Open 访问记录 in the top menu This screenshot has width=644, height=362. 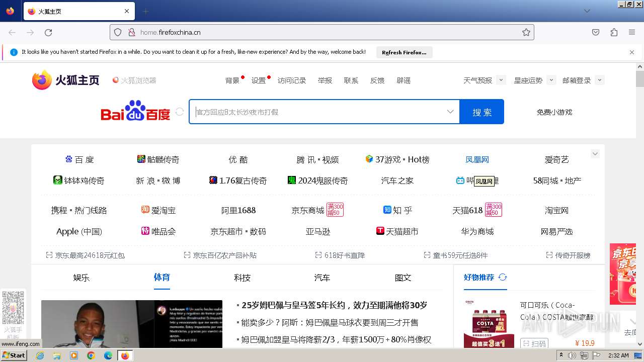click(x=292, y=80)
